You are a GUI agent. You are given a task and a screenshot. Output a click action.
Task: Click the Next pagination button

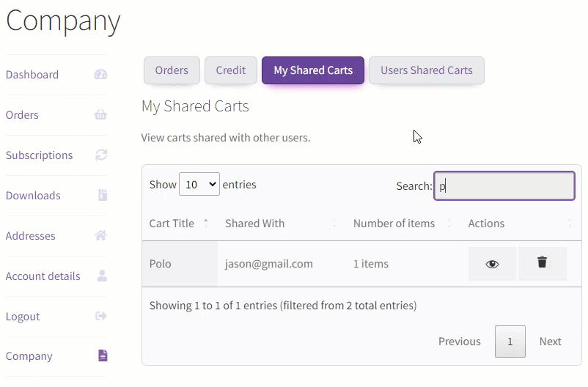click(x=550, y=342)
